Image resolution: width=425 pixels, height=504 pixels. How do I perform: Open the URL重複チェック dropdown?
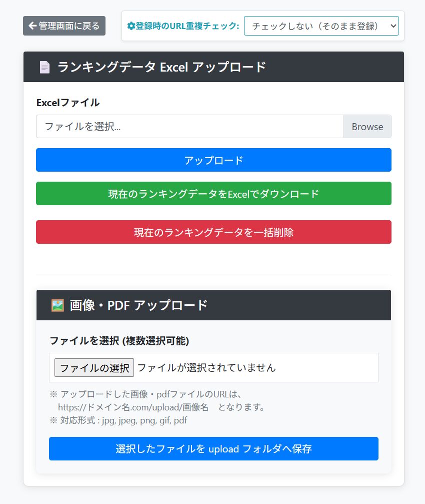coord(321,26)
